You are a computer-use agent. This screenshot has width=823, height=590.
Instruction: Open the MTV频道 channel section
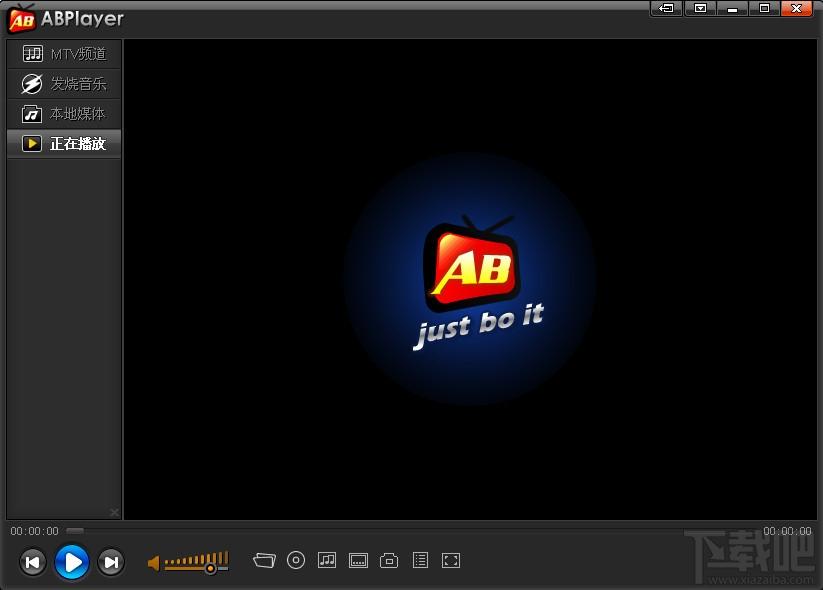pyautogui.click(x=64, y=54)
